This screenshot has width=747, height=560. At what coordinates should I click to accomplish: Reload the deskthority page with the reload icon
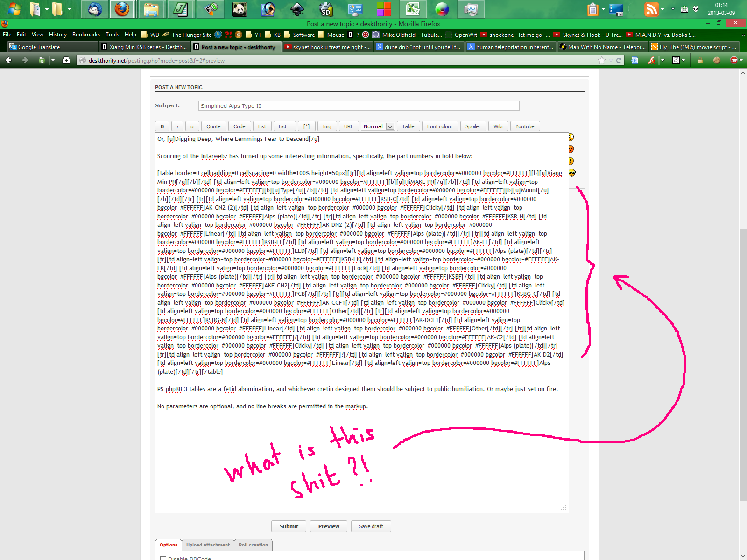click(x=618, y=60)
